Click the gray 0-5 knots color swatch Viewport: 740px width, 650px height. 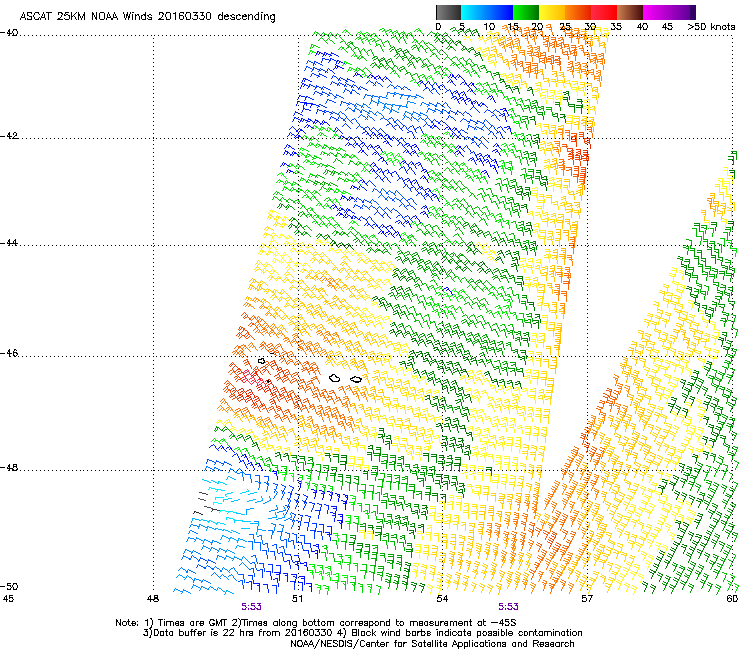[x=448, y=12]
